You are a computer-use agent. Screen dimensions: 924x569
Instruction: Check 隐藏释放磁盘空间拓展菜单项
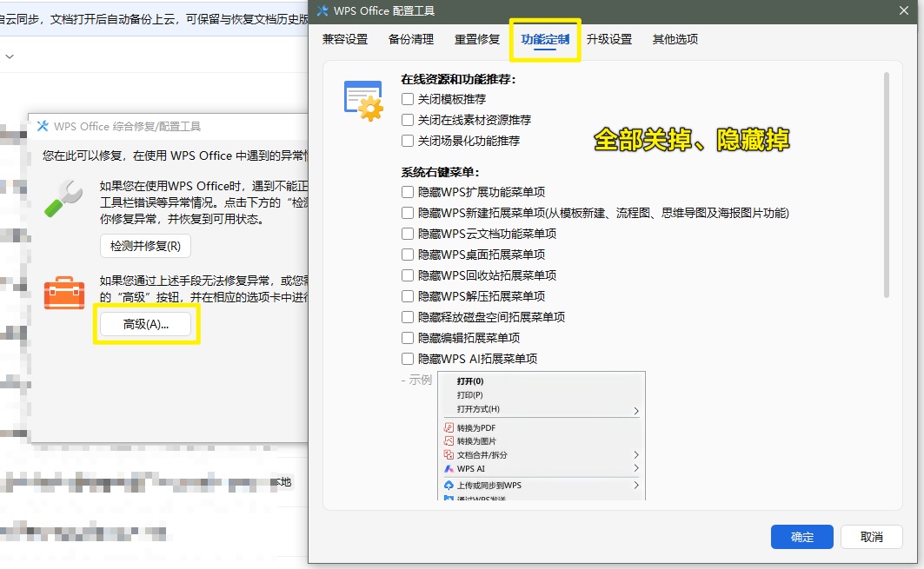tap(407, 317)
